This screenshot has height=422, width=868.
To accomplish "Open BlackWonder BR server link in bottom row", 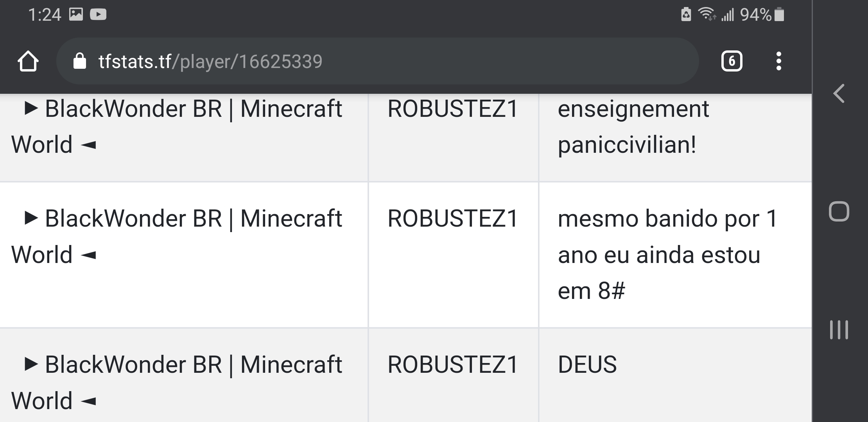I will click(176, 383).
